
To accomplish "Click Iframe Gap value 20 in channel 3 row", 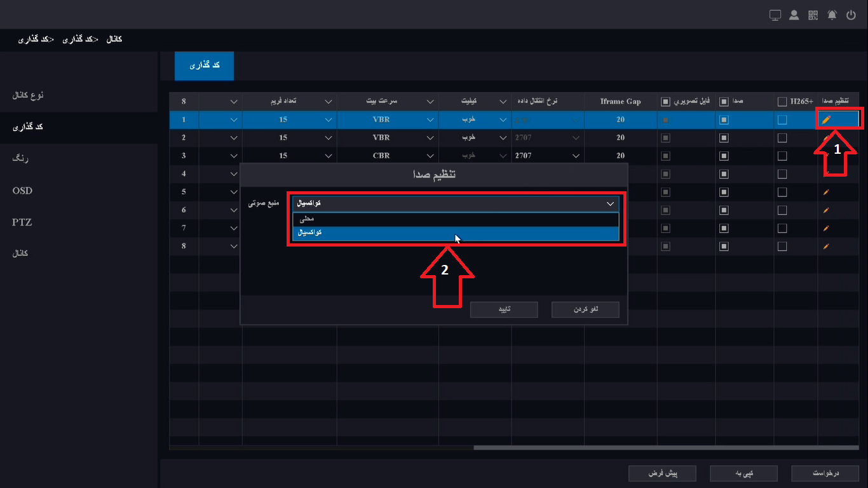I will click(x=620, y=156).
